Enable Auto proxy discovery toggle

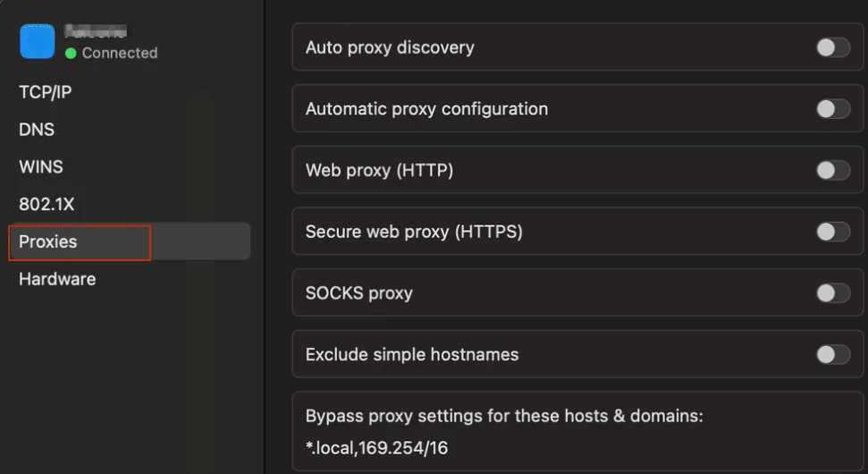[x=833, y=47]
